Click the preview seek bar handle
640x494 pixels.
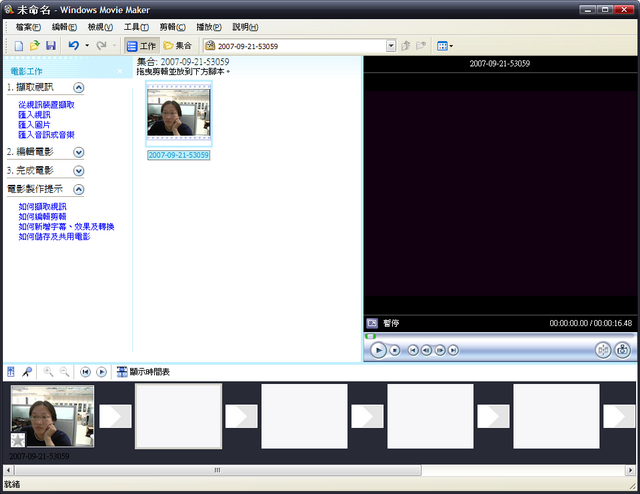coord(371,336)
